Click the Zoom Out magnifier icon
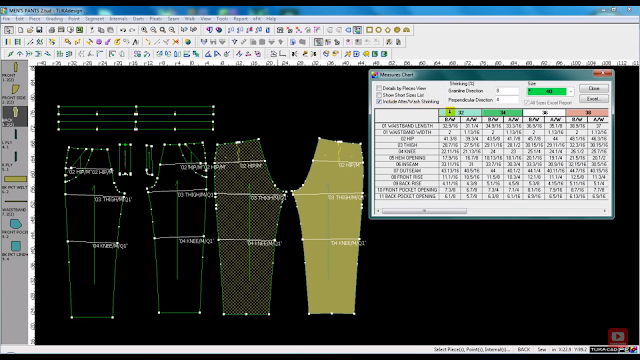 click(153, 30)
